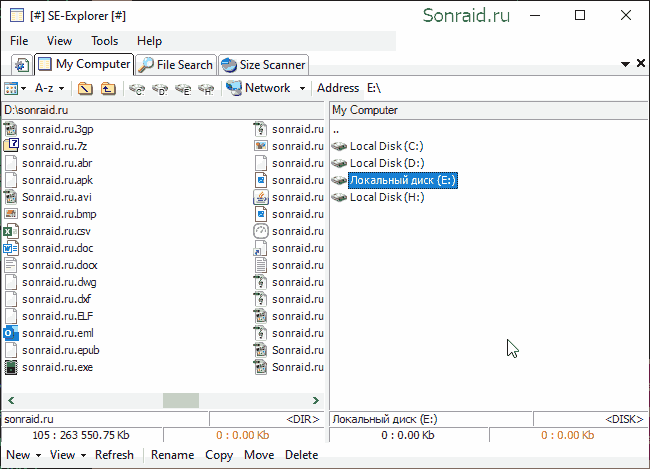This screenshot has width=650, height=469.
Task: Select Локальный диск (E:) entry
Action: tap(403, 180)
